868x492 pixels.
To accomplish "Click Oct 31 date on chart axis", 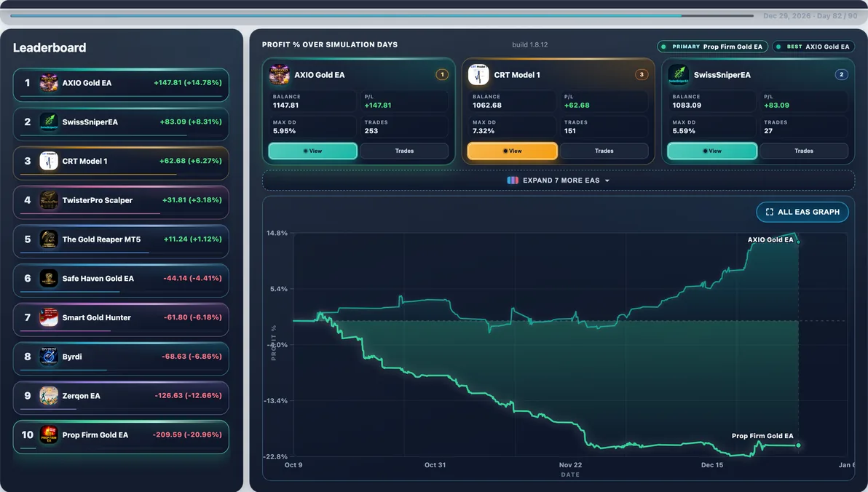I will click(435, 465).
